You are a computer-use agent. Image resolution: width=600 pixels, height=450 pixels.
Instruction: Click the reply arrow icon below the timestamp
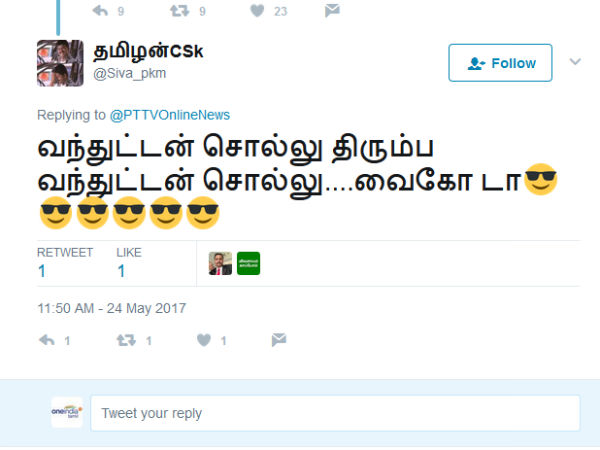47,340
